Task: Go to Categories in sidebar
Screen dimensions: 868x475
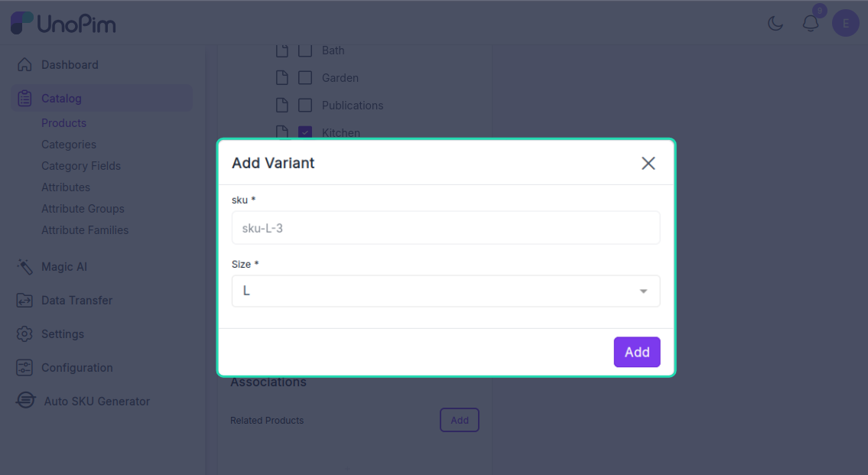Action: 69,145
